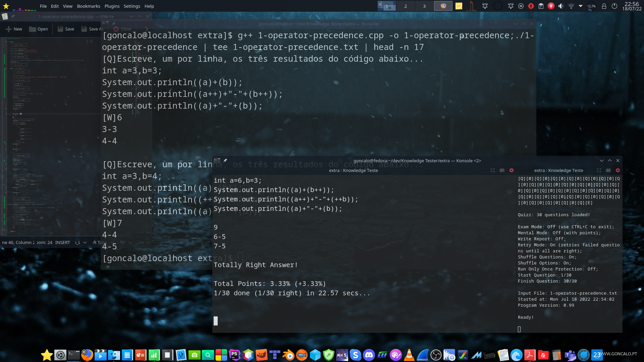Switch to virtual desktop 3

(424, 6)
